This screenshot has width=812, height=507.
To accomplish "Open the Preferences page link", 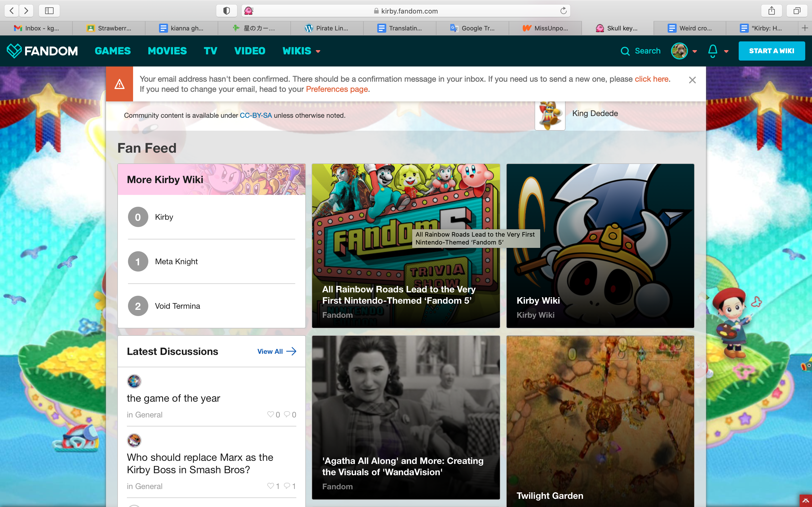I will point(337,89).
